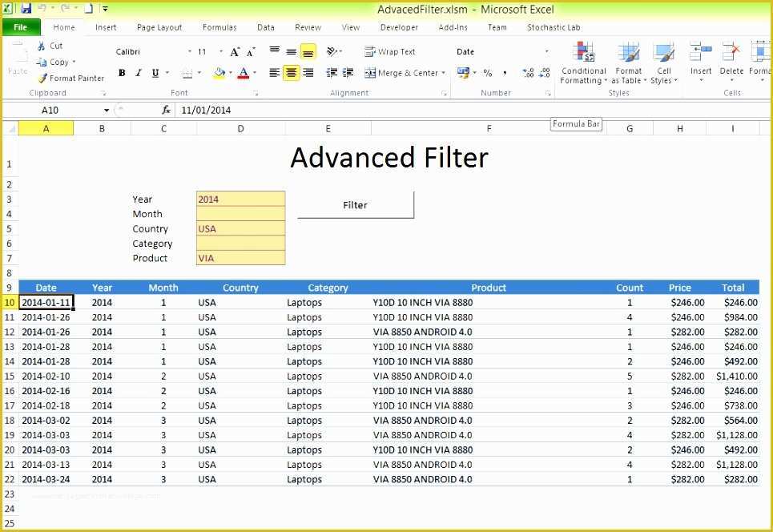Click the Delete cells icon

(x=731, y=62)
